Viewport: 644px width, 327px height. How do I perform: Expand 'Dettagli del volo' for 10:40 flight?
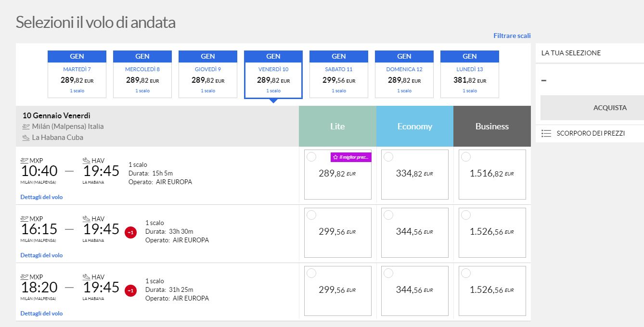(x=41, y=197)
